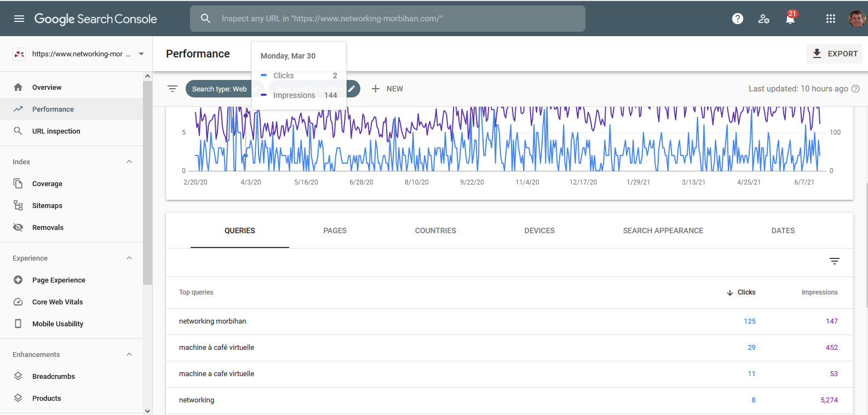Image resolution: width=868 pixels, height=415 pixels.
Task: Open notifications bell with 21 alerts
Action: 790,19
